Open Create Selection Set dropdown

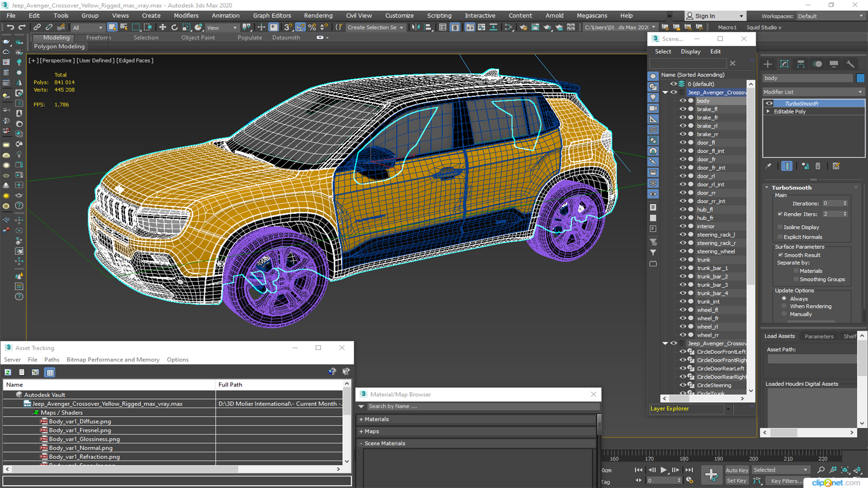tap(375, 28)
